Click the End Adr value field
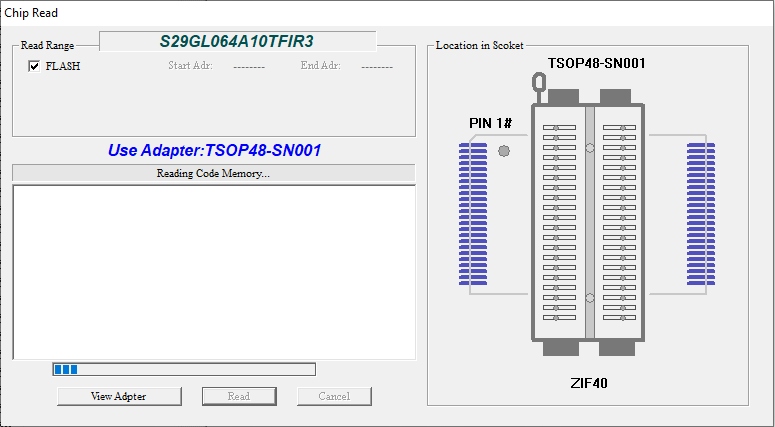The image size is (775, 427). (377, 67)
